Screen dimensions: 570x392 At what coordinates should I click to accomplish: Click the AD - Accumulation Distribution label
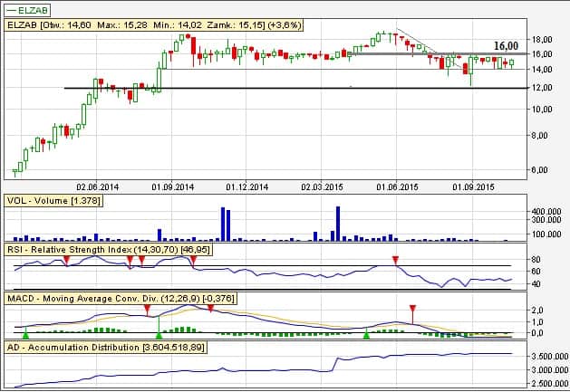pyautogui.click(x=106, y=347)
